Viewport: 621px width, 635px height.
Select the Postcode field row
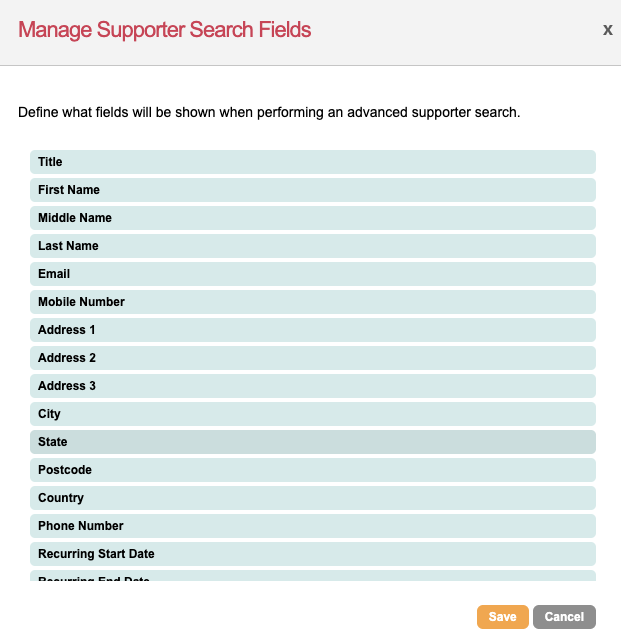tap(313, 470)
